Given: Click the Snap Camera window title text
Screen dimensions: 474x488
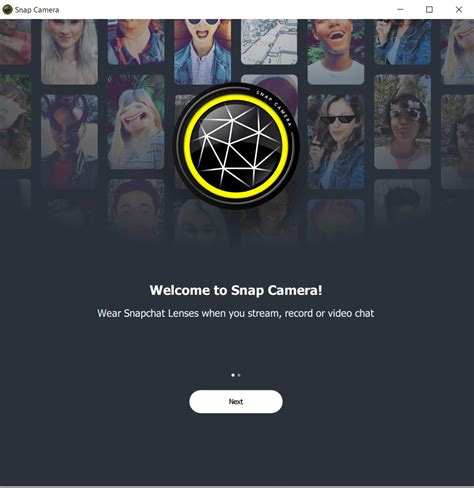Looking at the screenshot, I should tap(37, 10).
